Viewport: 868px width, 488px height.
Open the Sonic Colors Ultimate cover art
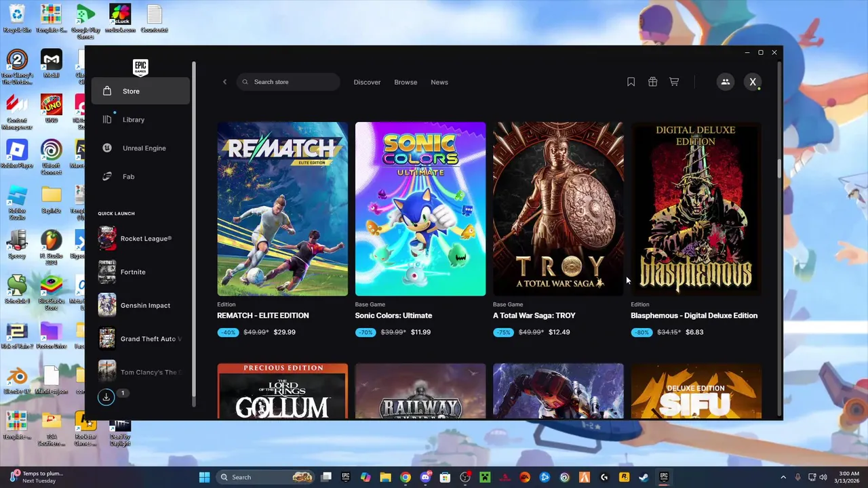point(420,209)
